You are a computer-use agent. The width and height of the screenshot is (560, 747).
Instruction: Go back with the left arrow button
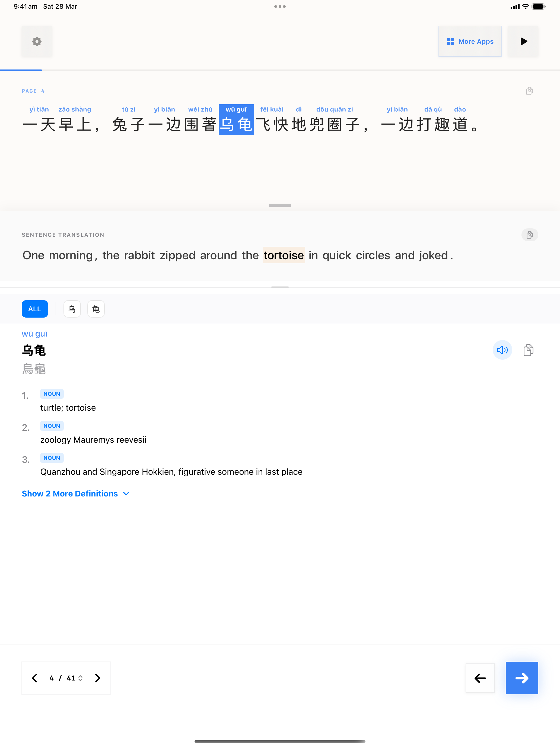pyautogui.click(x=480, y=678)
